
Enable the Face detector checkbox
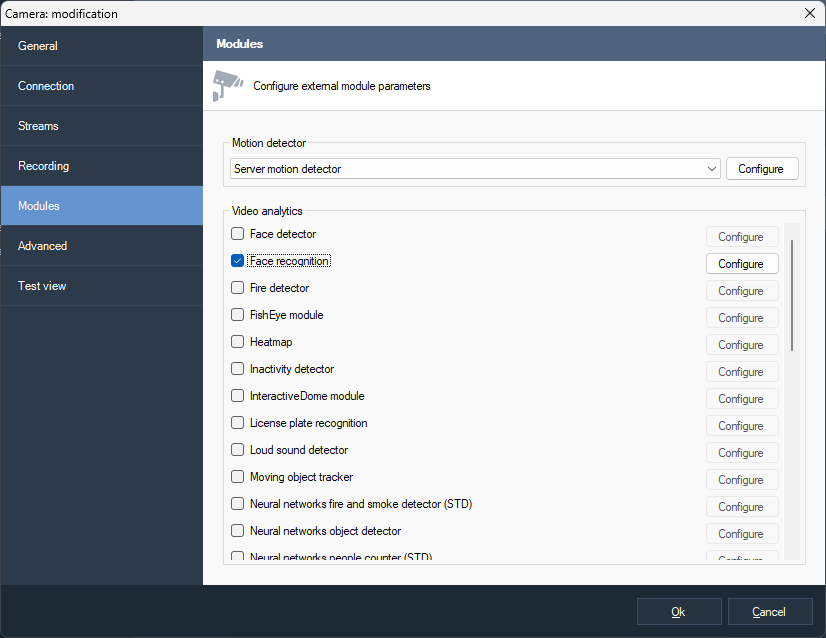click(238, 234)
